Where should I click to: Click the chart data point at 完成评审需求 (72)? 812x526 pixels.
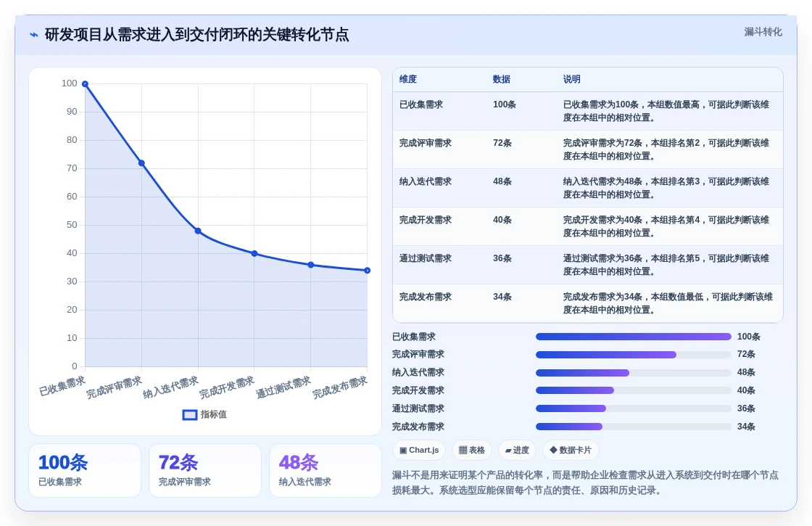coord(141,163)
